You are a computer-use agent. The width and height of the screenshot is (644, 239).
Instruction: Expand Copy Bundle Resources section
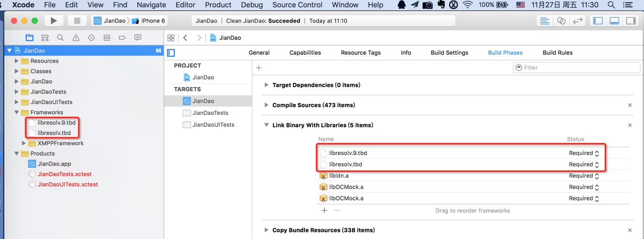click(x=266, y=230)
